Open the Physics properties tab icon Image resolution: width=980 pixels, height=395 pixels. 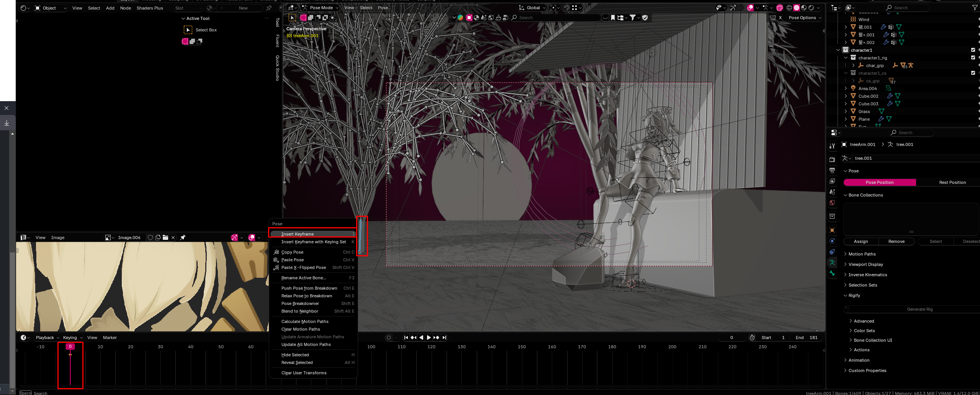click(x=832, y=241)
